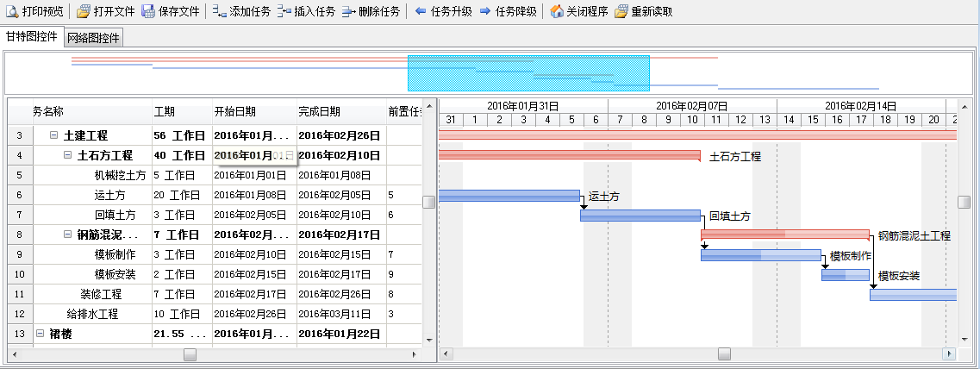Select the 装修工程 task row

(x=101, y=294)
